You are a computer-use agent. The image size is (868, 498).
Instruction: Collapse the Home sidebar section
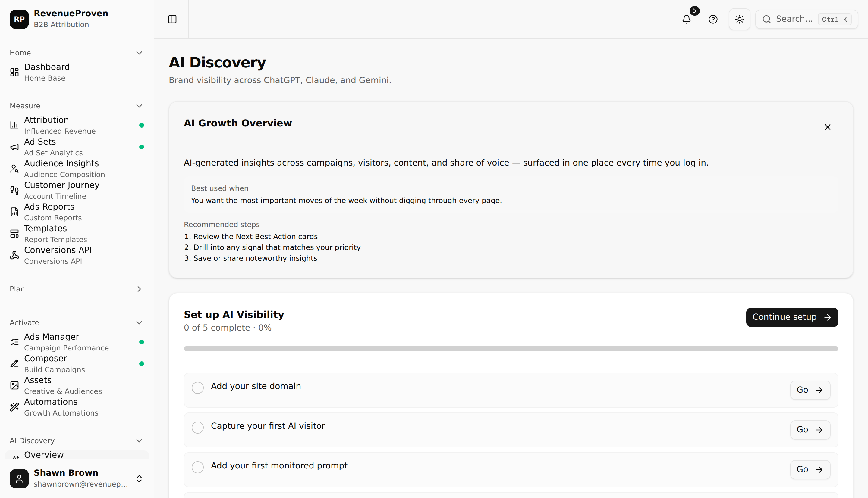click(139, 53)
